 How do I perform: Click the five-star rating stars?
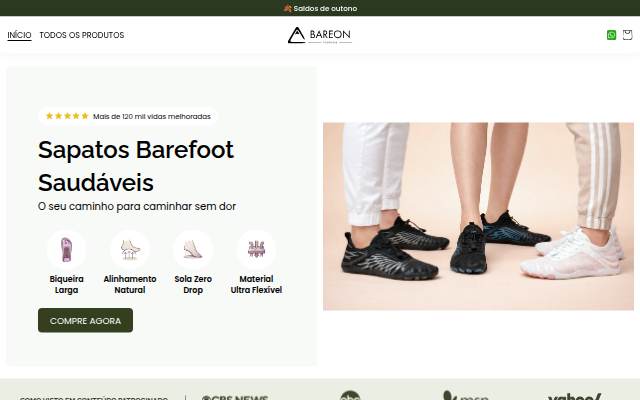(x=67, y=116)
